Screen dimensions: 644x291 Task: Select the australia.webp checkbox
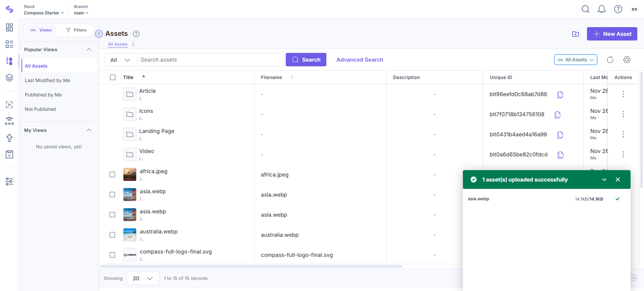(113, 235)
